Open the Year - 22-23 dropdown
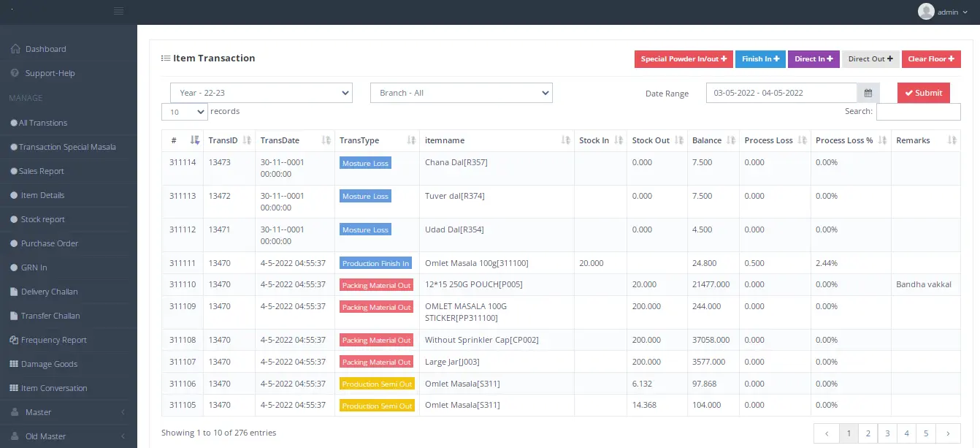 pyautogui.click(x=261, y=93)
